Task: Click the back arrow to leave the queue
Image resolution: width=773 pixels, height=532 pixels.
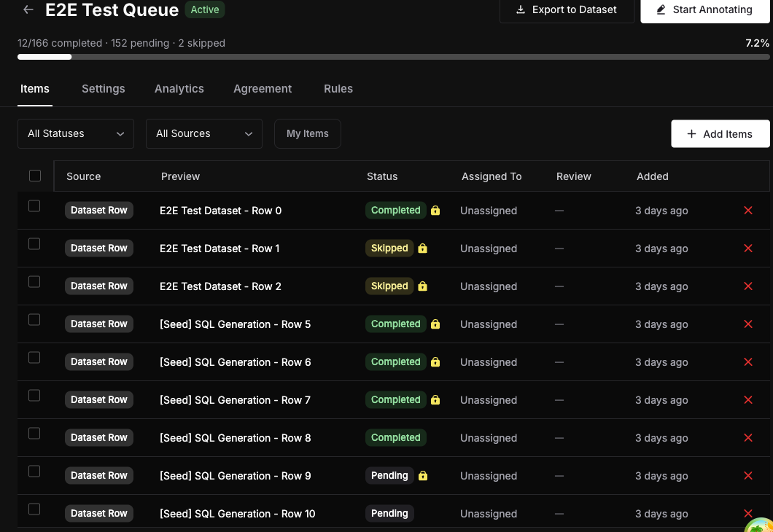Action: (27, 9)
